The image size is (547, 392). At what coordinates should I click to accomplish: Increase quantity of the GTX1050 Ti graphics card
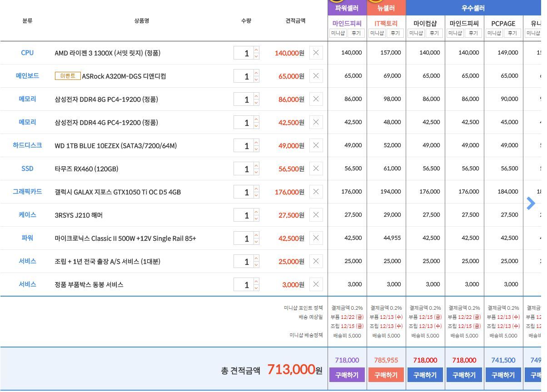tap(256, 189)
